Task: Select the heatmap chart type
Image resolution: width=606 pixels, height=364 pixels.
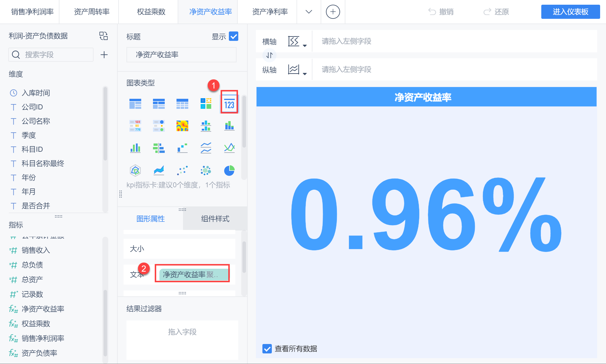Action: (182, 126)
